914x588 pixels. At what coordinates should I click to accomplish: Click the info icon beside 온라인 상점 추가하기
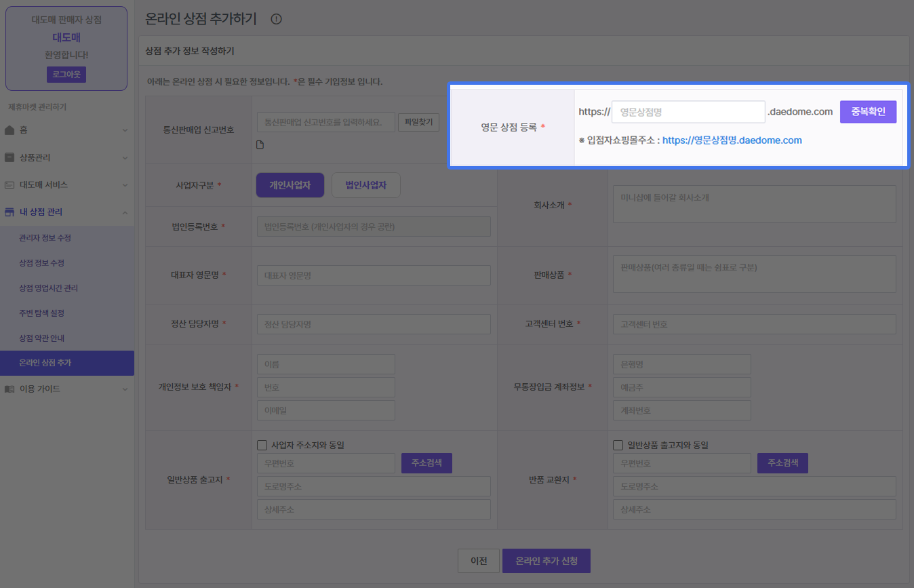276,19
